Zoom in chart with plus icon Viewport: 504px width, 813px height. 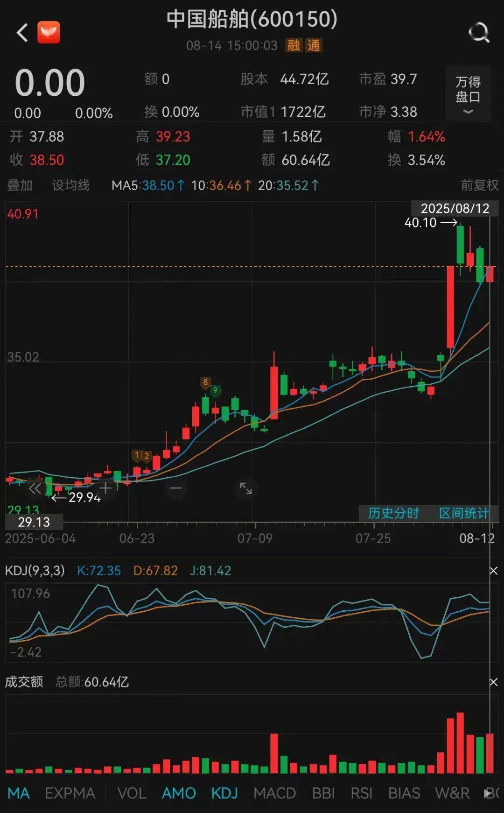pyautogui.click(x=105, y=488)
